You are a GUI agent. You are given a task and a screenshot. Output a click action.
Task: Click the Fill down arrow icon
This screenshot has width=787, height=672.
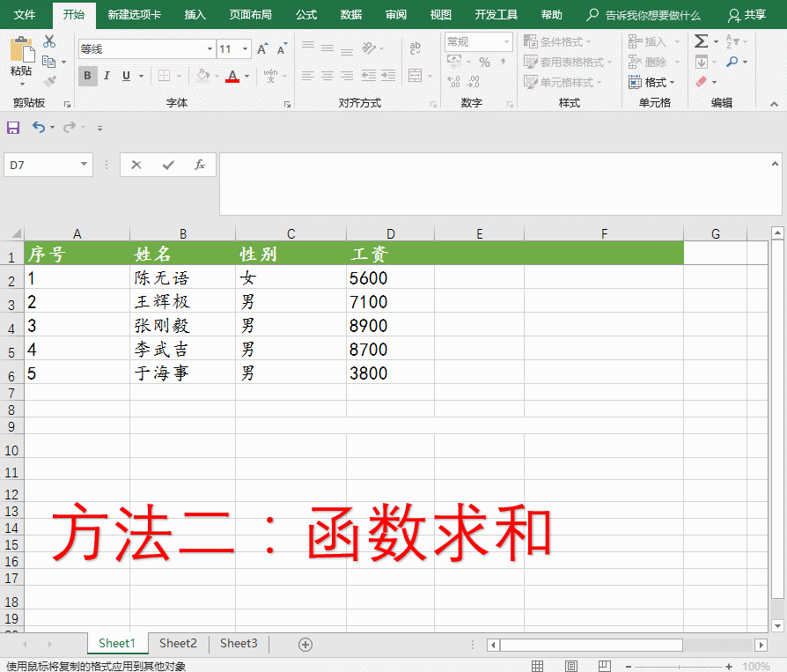pos(702,62)
